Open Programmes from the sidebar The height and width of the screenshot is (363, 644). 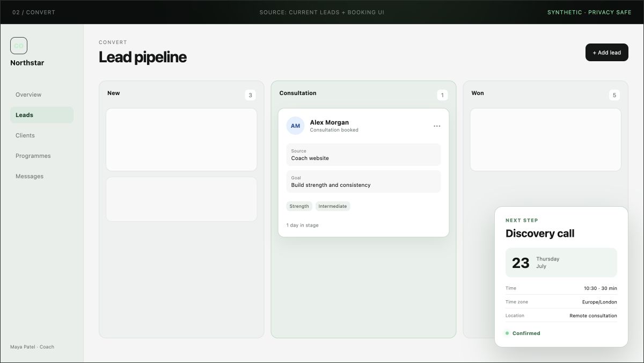tap(42, 156)
